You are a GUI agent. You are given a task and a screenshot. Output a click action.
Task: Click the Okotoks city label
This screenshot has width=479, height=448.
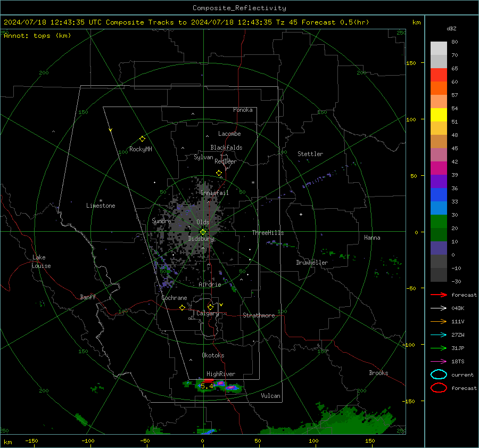point(213,355)
